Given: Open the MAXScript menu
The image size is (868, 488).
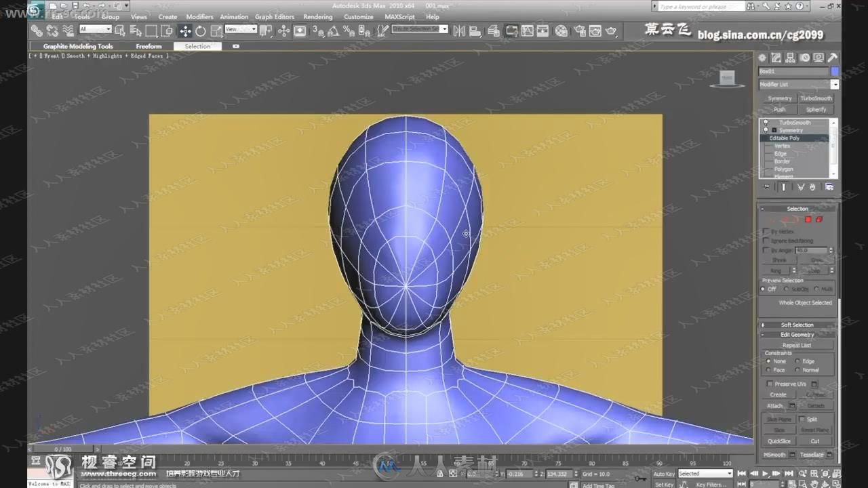Looking at the screenshot, I should point(399,17).
